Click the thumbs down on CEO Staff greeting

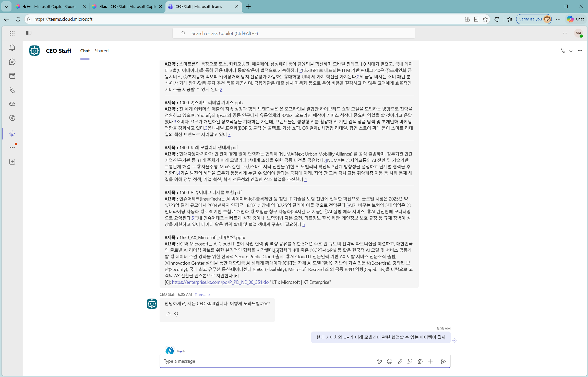tap(176, 314)
